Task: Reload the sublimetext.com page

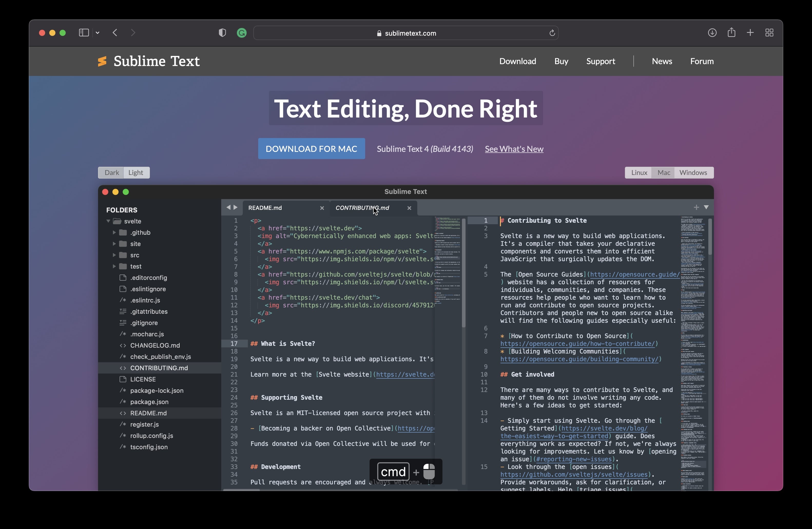Action: click(x=552, y=33)
